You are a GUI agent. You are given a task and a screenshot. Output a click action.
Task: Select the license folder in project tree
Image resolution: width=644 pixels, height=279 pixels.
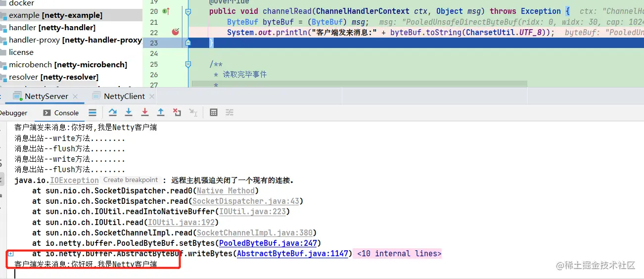point(21,52)
